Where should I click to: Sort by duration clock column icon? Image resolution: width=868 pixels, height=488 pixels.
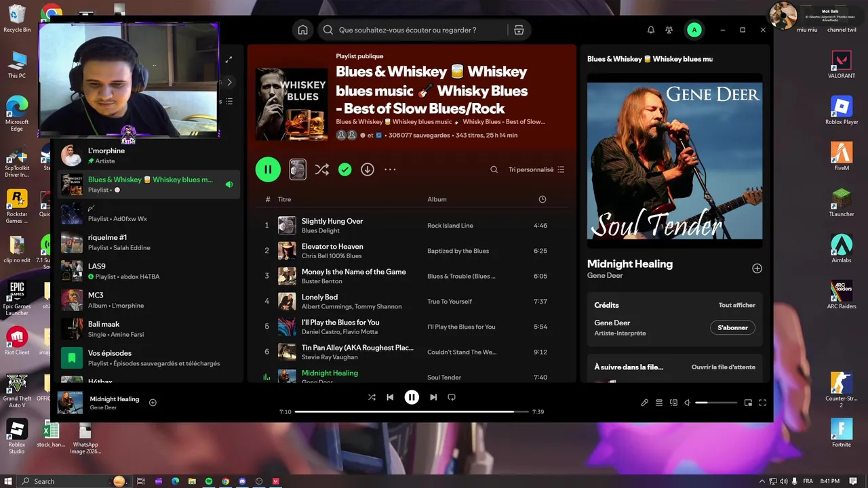tap(542, 199)
